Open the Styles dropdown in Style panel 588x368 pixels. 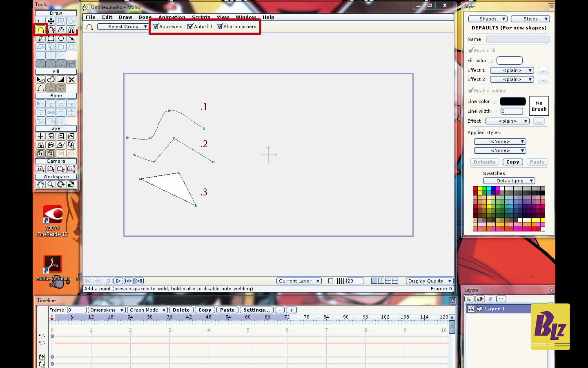pos(530,19)
